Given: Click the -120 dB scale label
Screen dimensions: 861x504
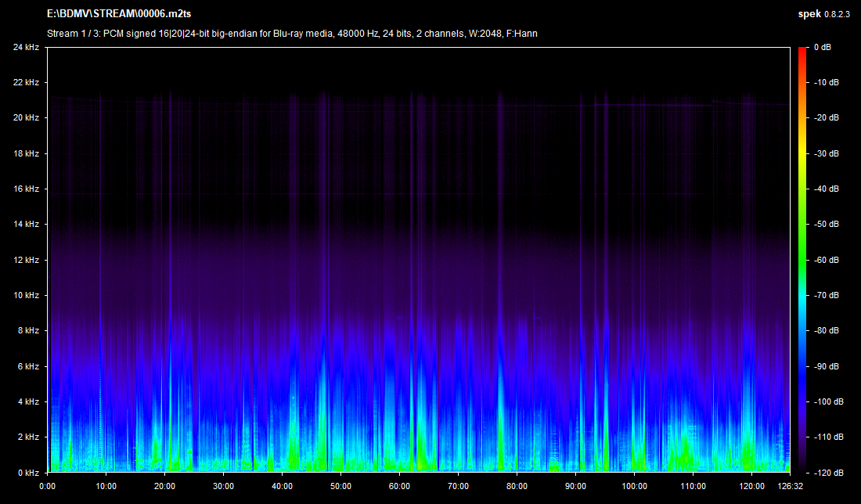Looking at the screenshot, I should (827, 473).
